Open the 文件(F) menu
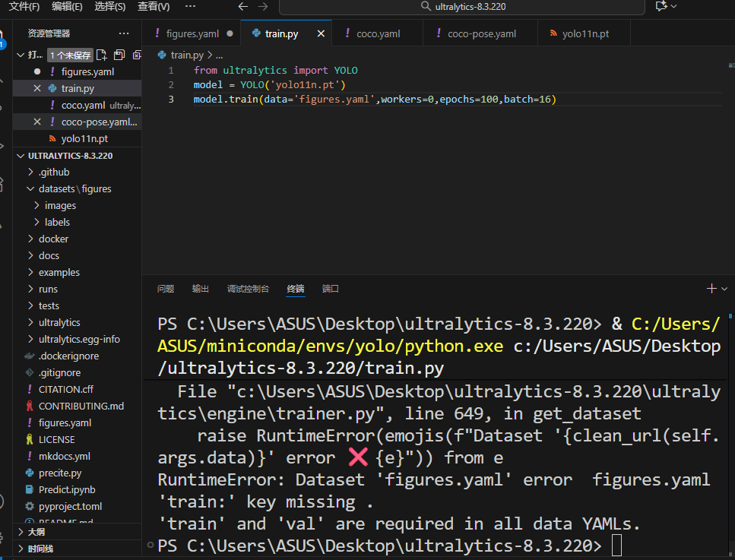This screenshot has width=735, height=560. click(24, 7)
